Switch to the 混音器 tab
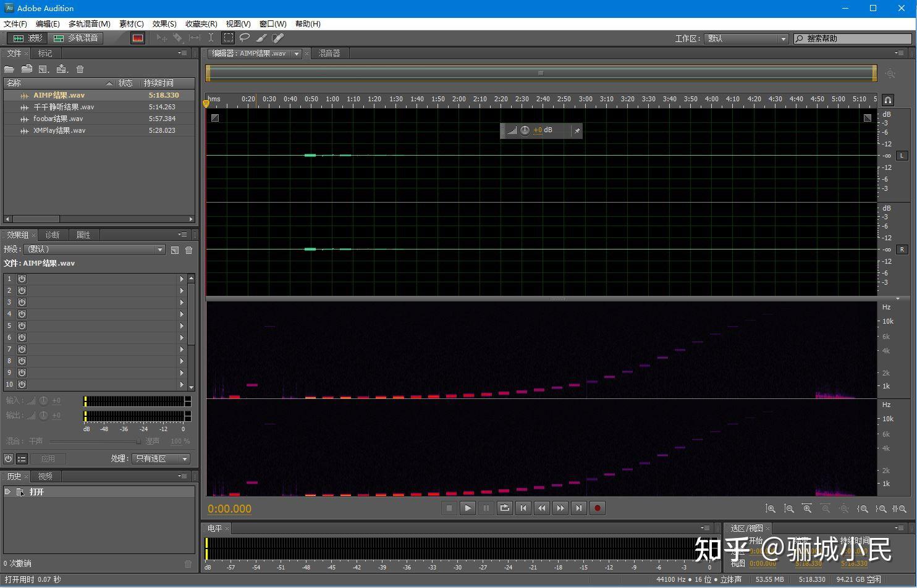The height and width of the screenshot is (588, 917). [x=329, y=53]
